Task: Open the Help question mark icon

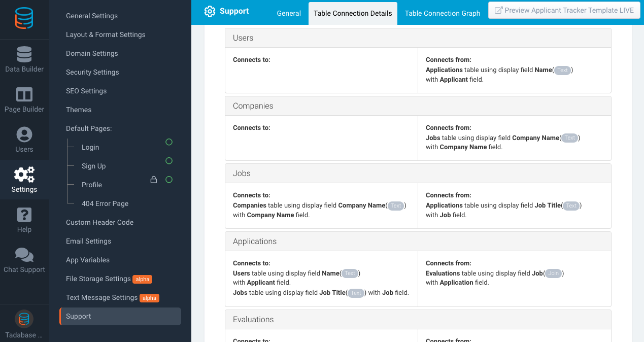Action: (24, 215)
